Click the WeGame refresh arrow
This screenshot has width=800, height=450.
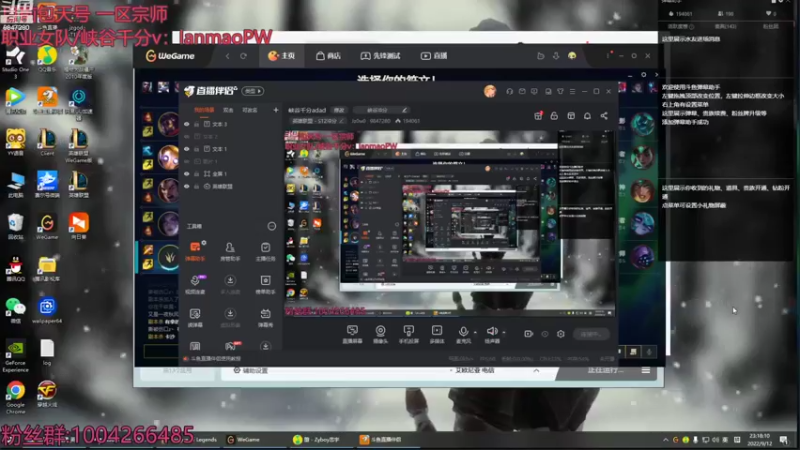coord(243,56)
